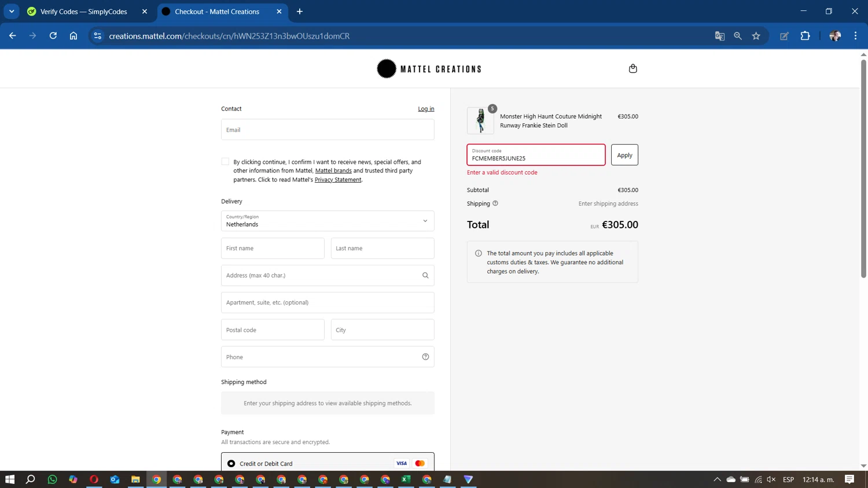The height and width of the screenshot is (488, 868).
Task: Open Excel from the taskbar
Action: click(406, 479)
